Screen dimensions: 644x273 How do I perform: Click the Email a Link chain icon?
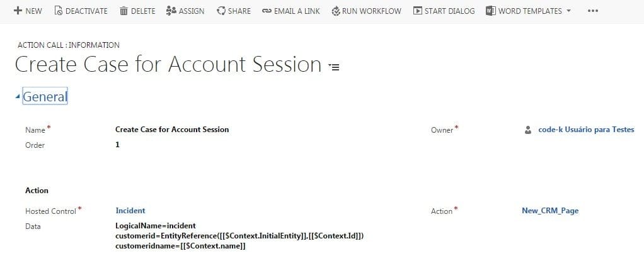pos(267,11)
